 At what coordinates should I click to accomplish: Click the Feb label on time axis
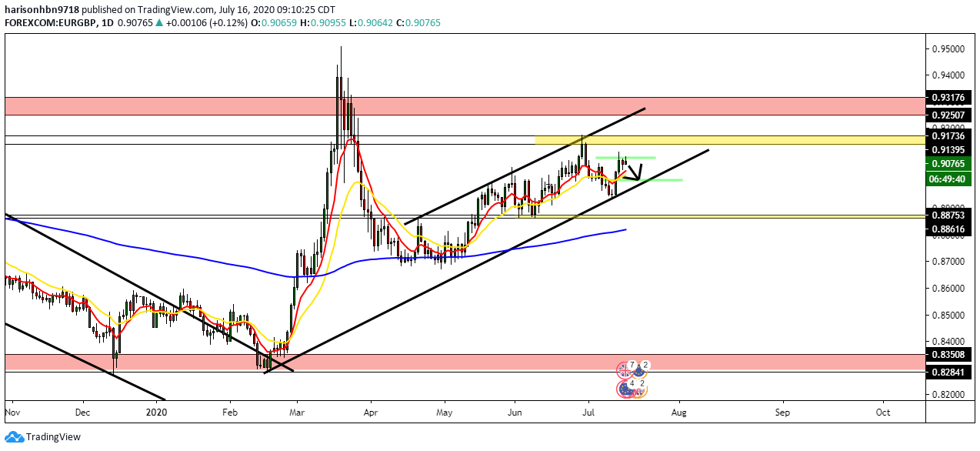[x=228, y=413]
